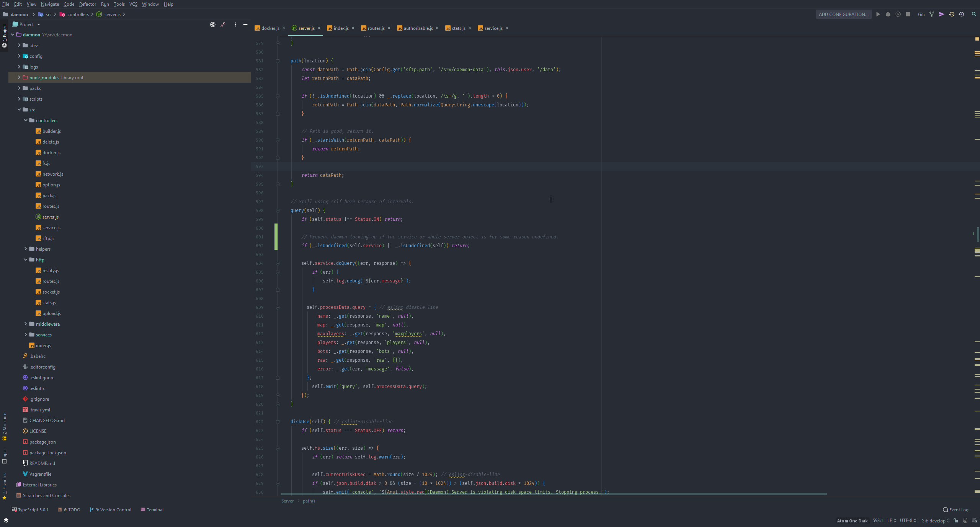980x527 pixels.
Task: Toggle the read-only lock icon in the status bar
Action: [956, 520]
